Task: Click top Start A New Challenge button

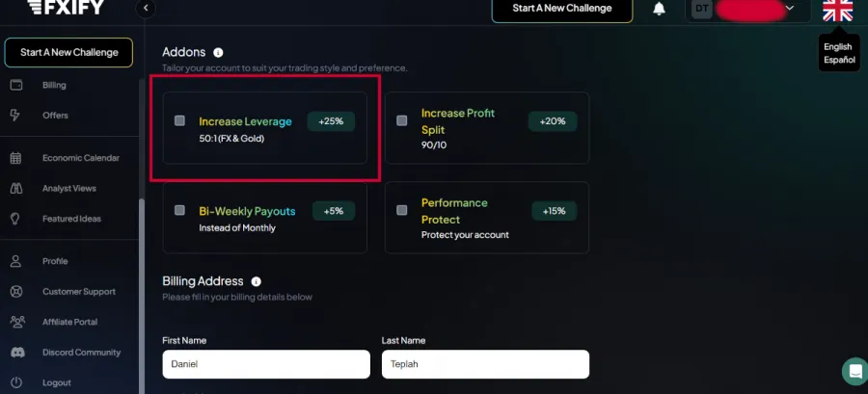Action: point(561,9)
